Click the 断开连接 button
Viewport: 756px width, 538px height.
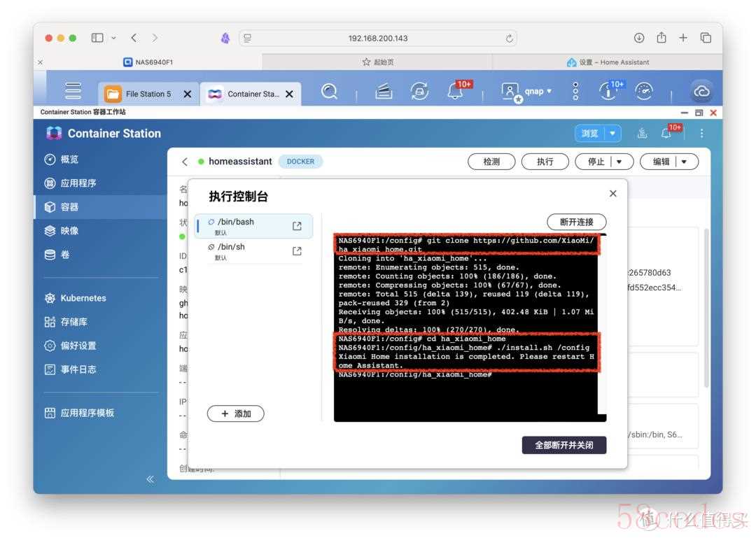pyautogui.click(x=577, y=222)
